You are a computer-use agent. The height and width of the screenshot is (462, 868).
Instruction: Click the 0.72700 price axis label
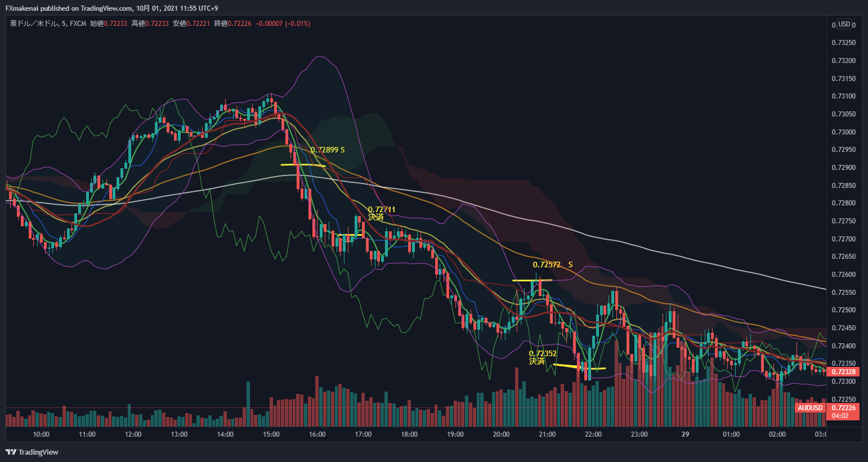point(844,239)
